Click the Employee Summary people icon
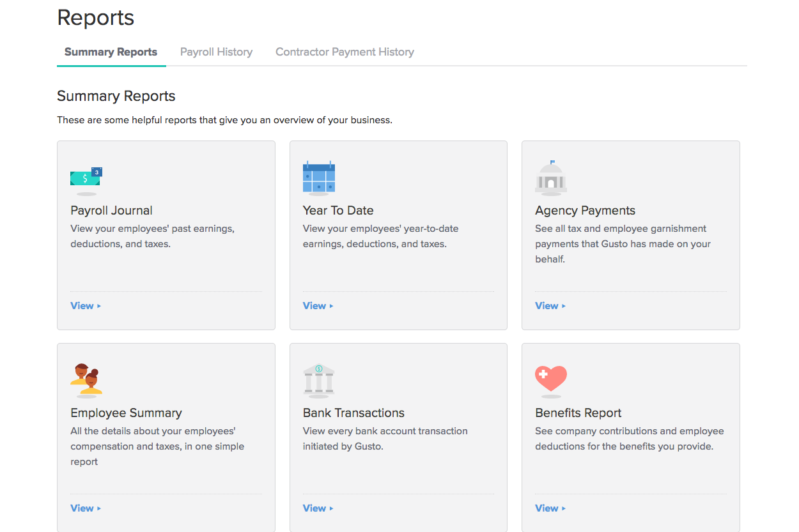This screenshot has width=799, height=532. (86, 379)
